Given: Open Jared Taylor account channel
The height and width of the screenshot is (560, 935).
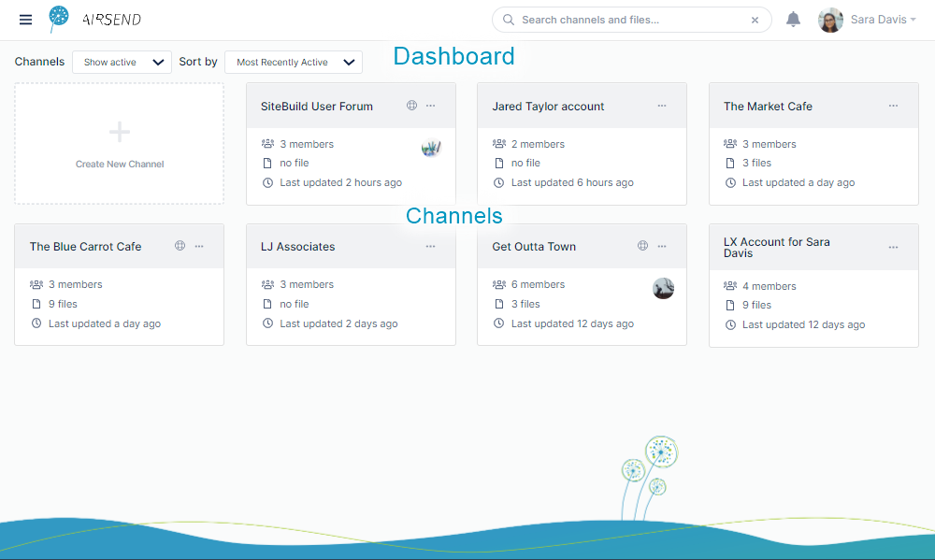Looking at the screenshot, I should coord(548,107).
